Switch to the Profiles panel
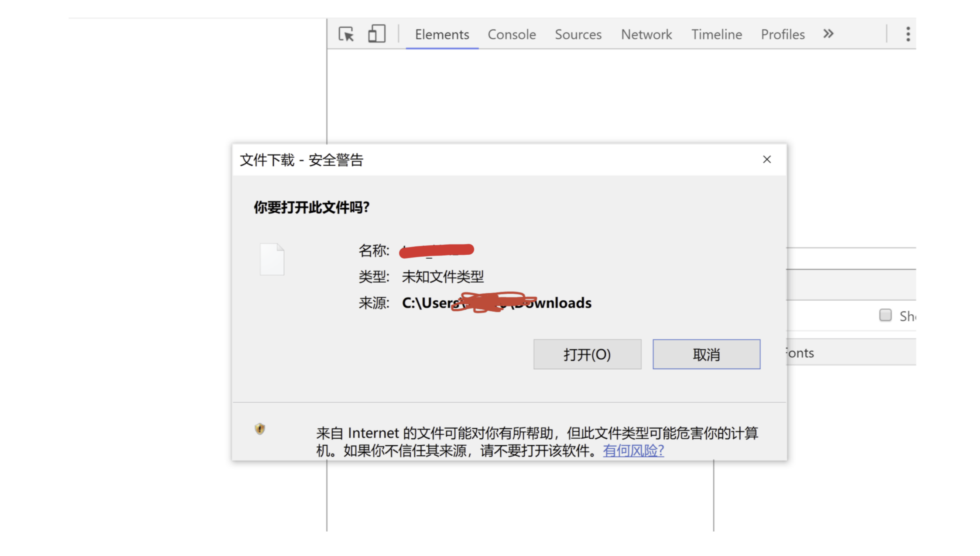The height and width of the screenshot is (556, 980). click(x=782, y=34)
